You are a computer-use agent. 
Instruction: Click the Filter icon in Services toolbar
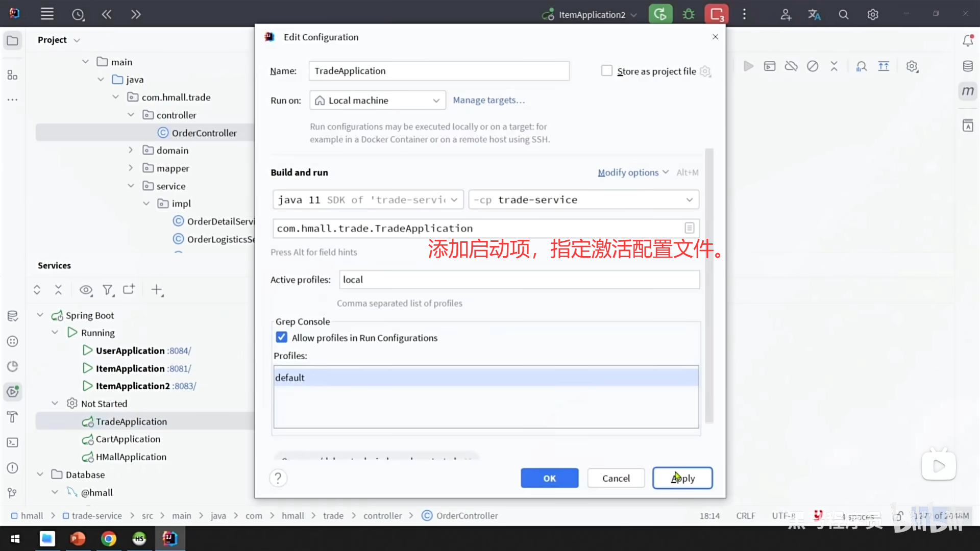coord(107,290)
